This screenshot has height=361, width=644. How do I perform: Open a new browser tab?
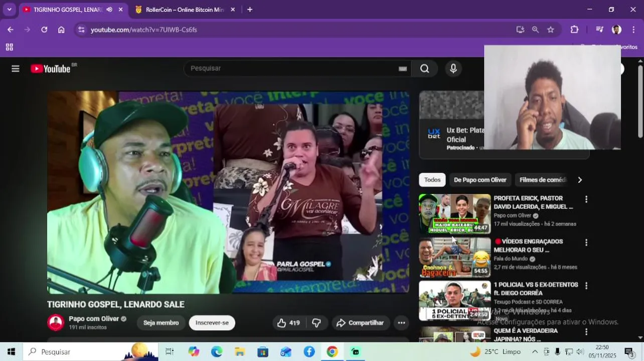pos(250,10)
